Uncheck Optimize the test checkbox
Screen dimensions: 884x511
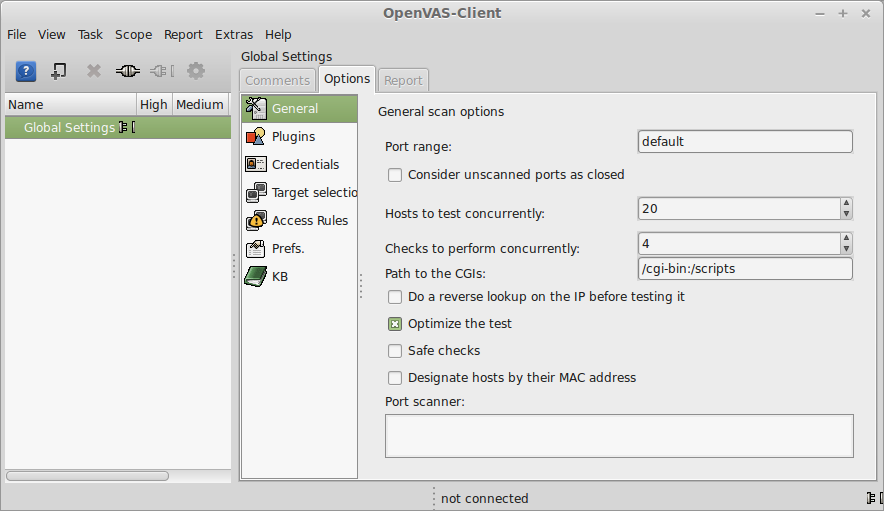pos(395,324)
